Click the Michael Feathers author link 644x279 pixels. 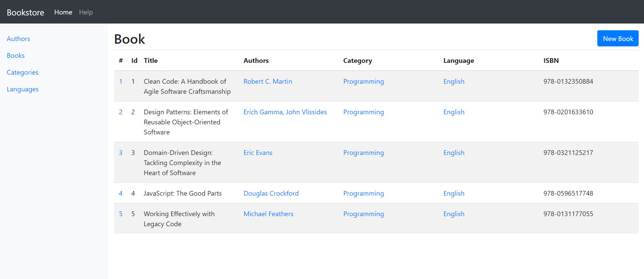click(268, 214)
